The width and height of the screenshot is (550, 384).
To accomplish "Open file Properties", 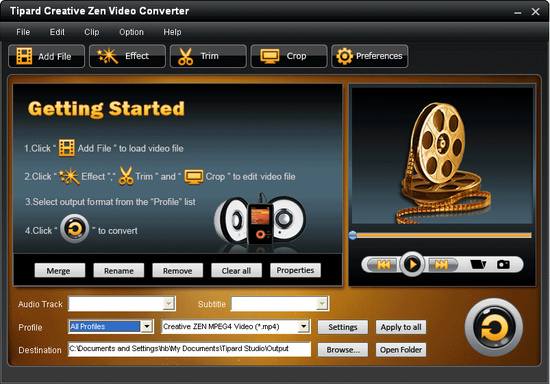I will (x=295, y=270).
